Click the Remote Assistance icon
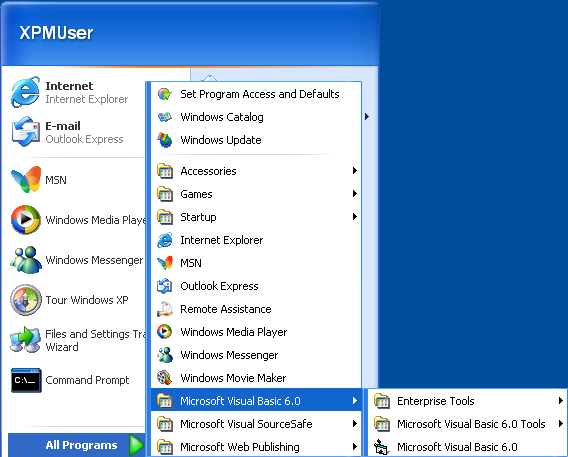Screen dimensions: 568x457 pyautogui.click(x=165, y=309)
